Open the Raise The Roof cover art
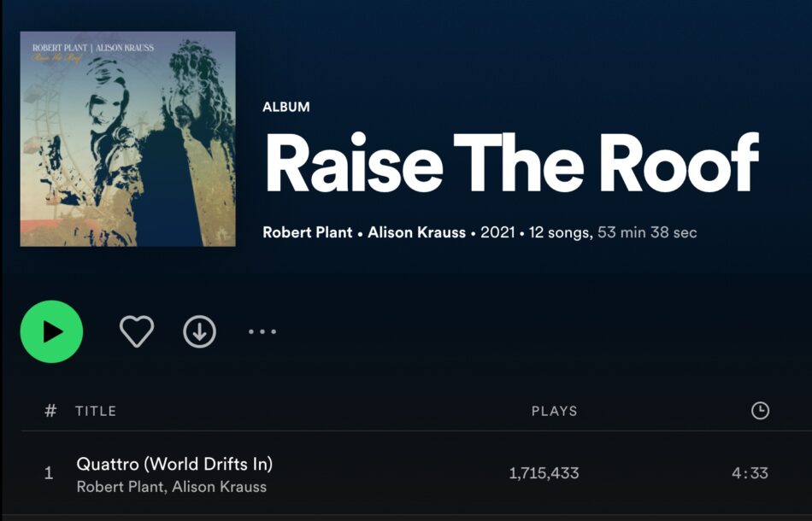 click(128, 138)
